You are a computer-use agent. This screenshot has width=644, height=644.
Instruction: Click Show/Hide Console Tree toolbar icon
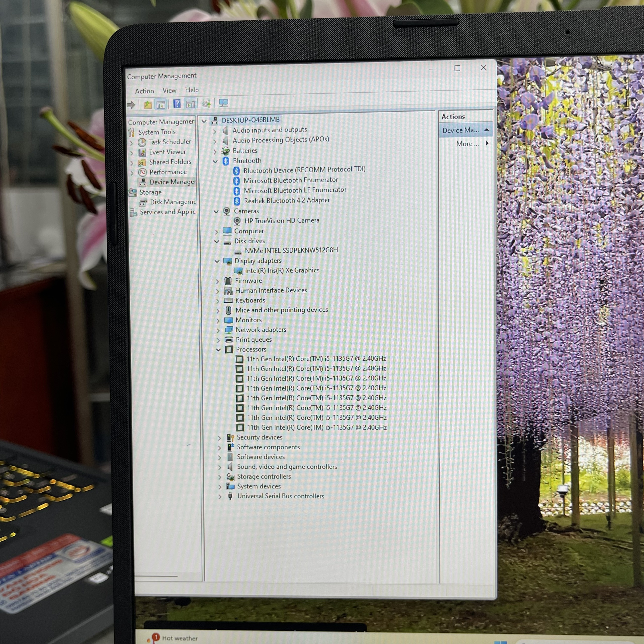(x=161, y=105)
